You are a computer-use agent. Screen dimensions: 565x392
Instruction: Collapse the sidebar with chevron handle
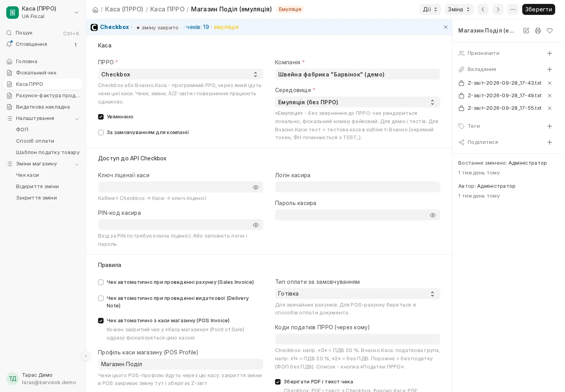point(86,356)
